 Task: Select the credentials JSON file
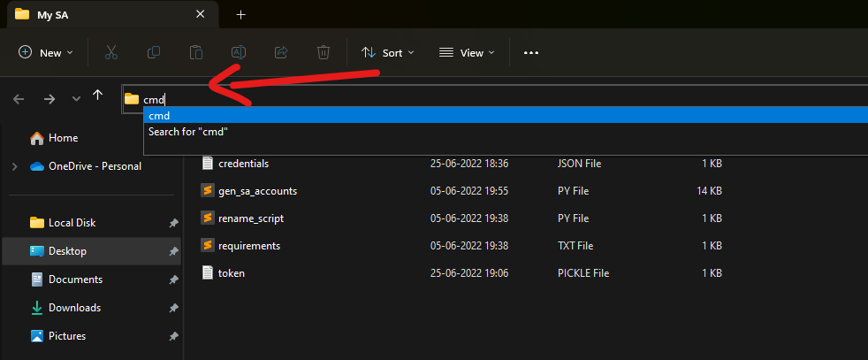pyautogui.click(x=244, y=164)
